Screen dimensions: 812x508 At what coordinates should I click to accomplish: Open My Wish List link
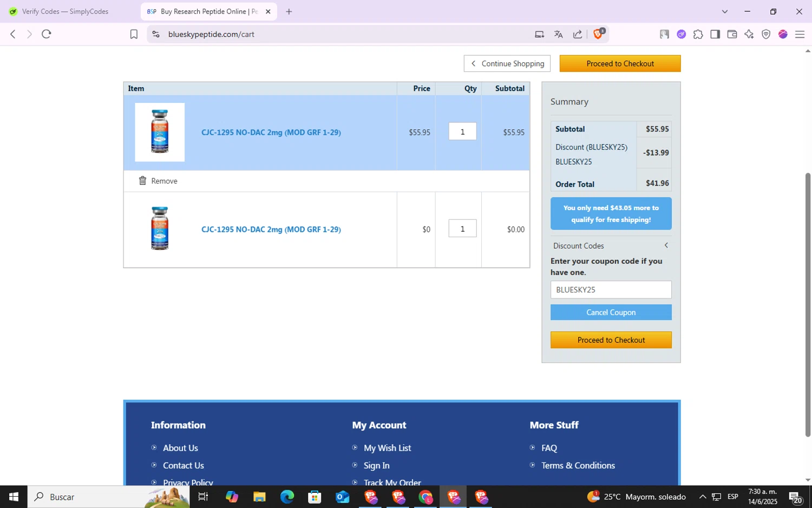387,448
